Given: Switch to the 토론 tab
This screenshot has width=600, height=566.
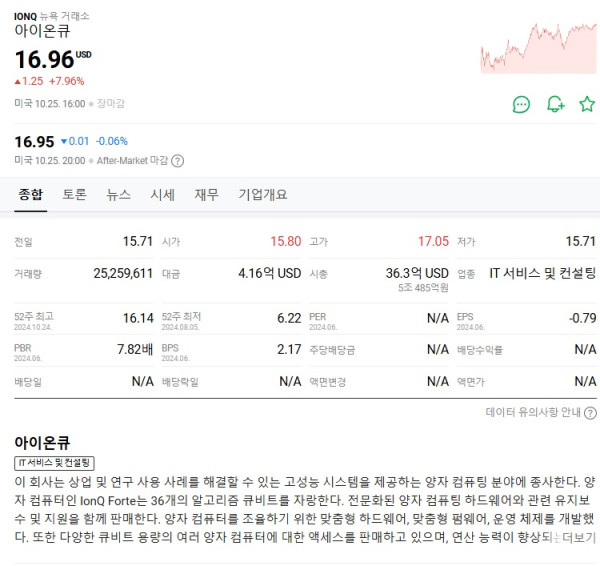Looking at the screenshot, I should pyautogui.click(x=75, y=195).
